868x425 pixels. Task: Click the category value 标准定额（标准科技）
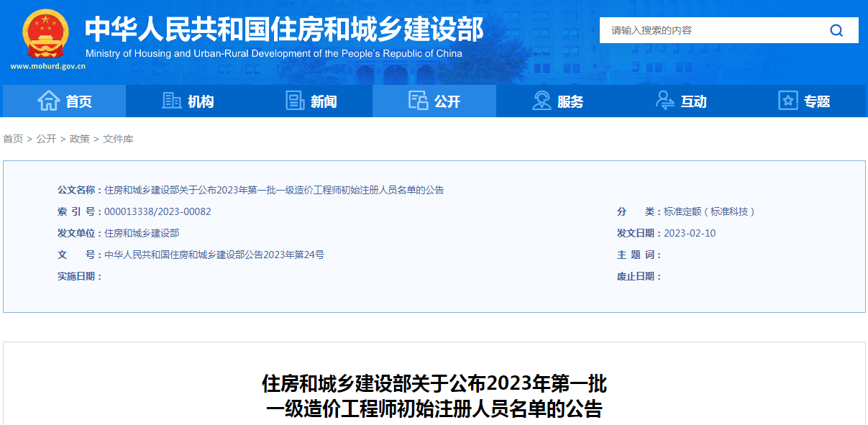(x=709, y=212)
